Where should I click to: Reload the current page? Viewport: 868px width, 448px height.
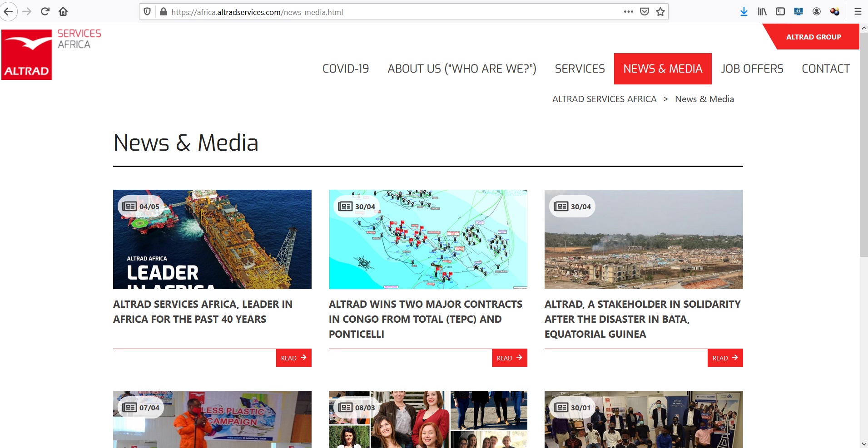tap(45, 12)
